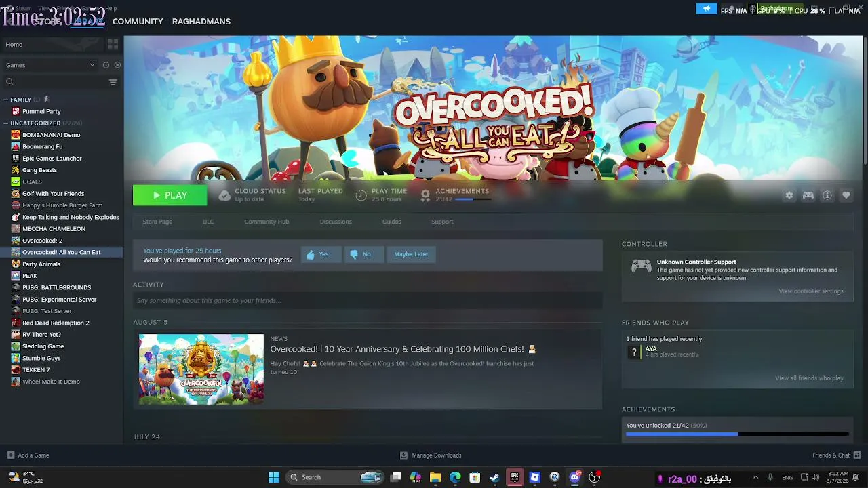Collapse the FAMILY category
Image resolution: width=868 pixels, height=488 pixels.
pos(5,100)
